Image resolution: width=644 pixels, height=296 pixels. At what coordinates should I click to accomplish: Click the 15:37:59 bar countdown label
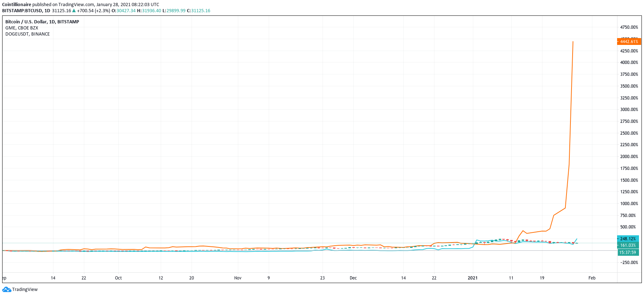[x=628, y=253]
